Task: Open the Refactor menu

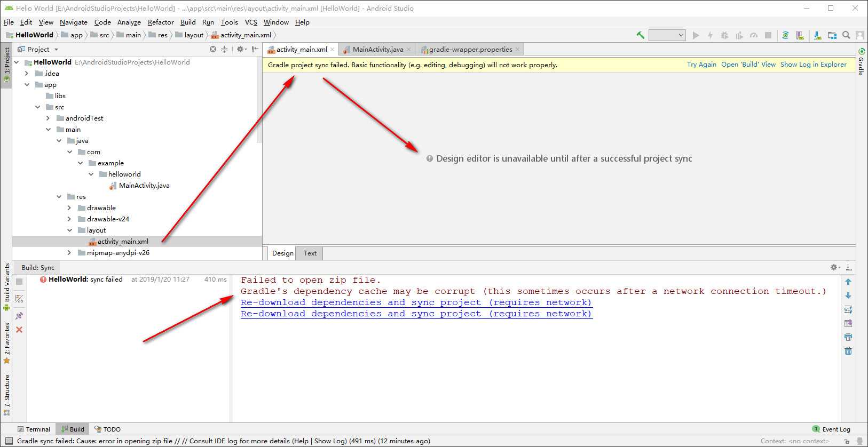Action: [x=161, y=22]
